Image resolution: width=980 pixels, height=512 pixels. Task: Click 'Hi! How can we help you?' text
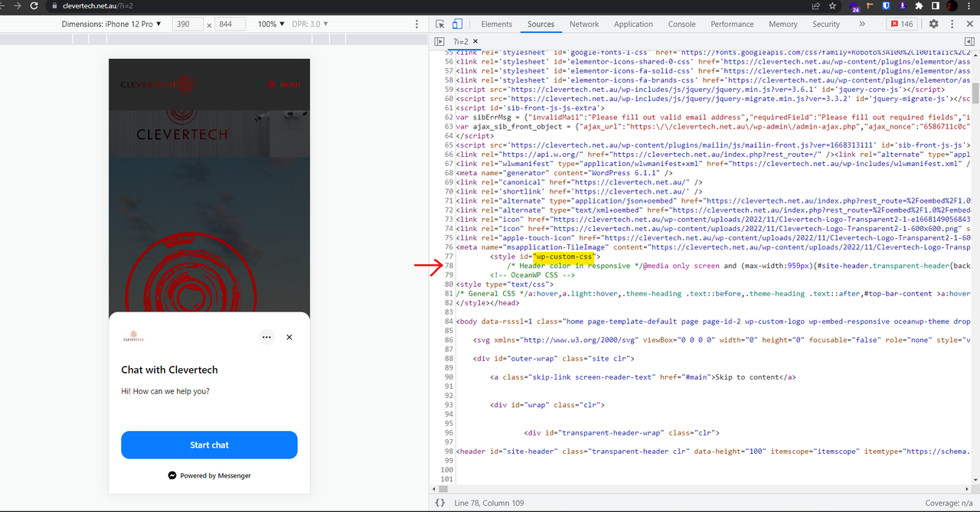pyautogui.click(x=165, y=391)
